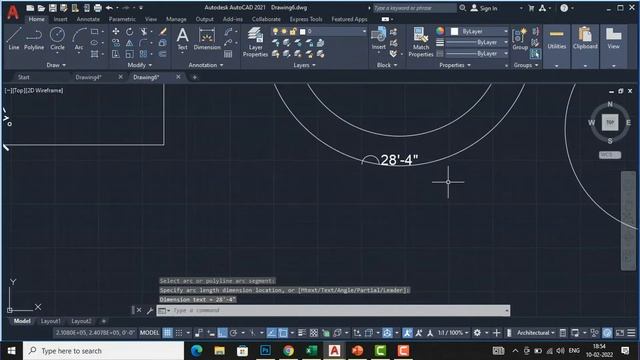Click the Dimension tool
The image size is (640, 360).
[207, 39]
